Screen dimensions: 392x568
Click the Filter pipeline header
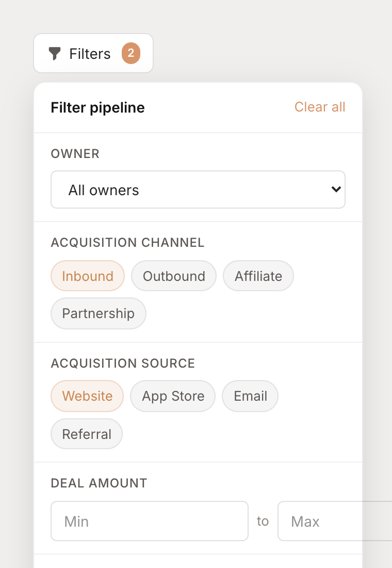(97, 107)
